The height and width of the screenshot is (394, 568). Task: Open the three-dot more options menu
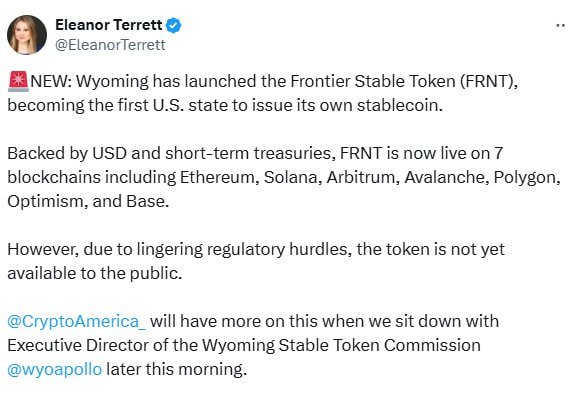561,25
